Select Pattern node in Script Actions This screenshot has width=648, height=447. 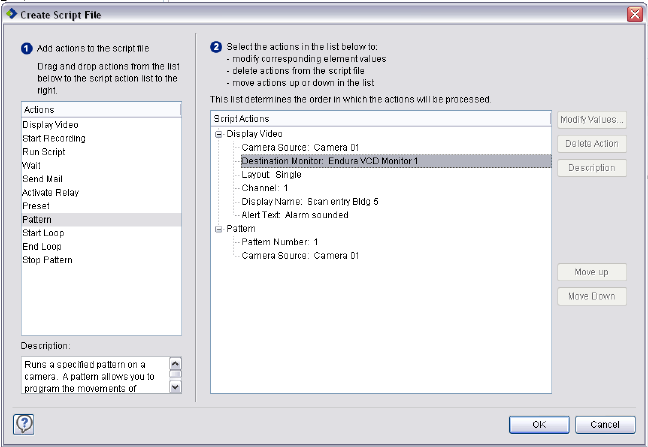241,229
